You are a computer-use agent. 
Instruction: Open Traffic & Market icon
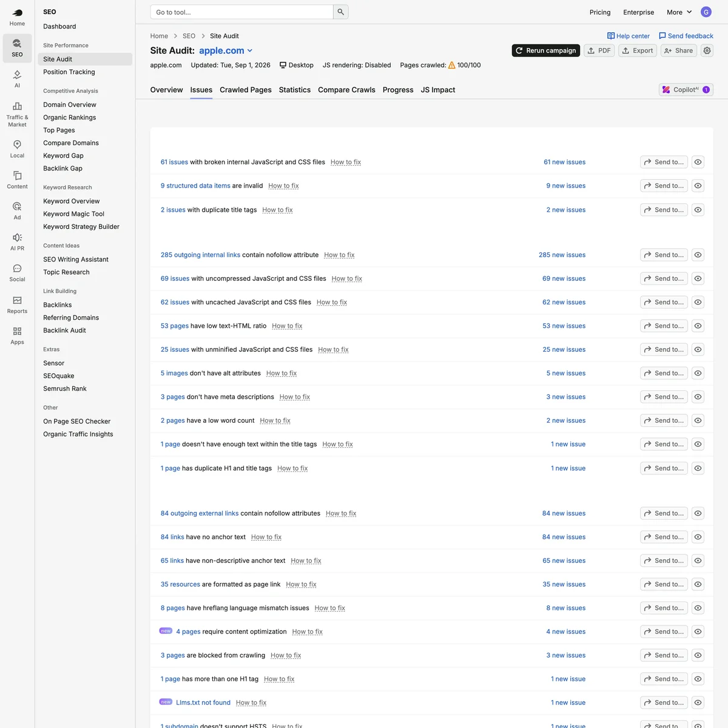click(x=17, y=115)
